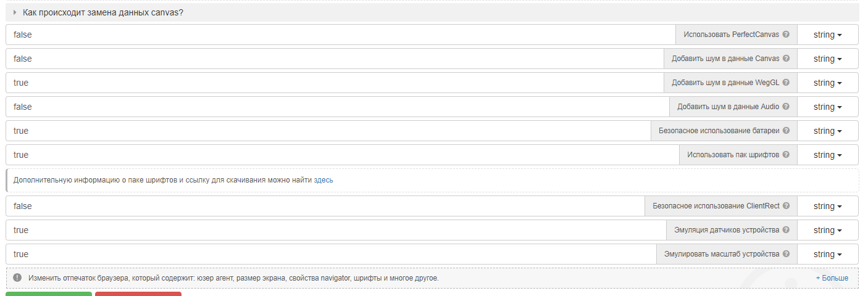Click help icon for Добавить шум в данные WegGL
This screenshot has width=868, height=296.
point(786,83)
